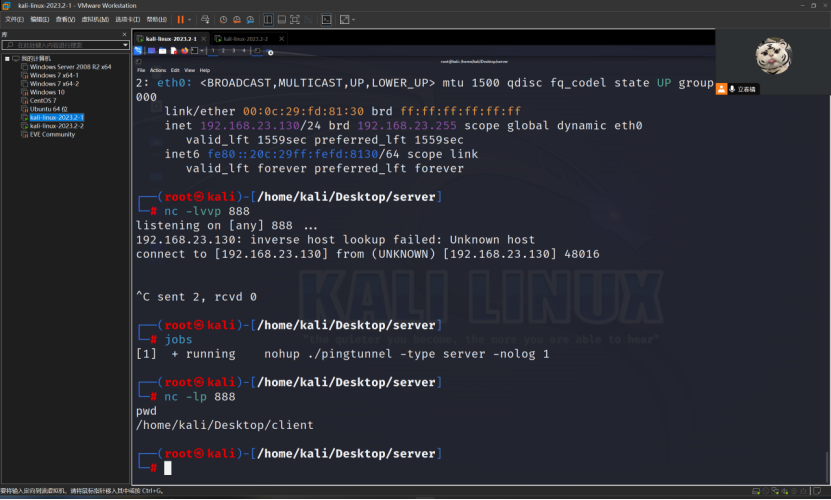The image size is (831, 500).
Task: Select Windows 10 VM in library
Action: tap(47, 92)
